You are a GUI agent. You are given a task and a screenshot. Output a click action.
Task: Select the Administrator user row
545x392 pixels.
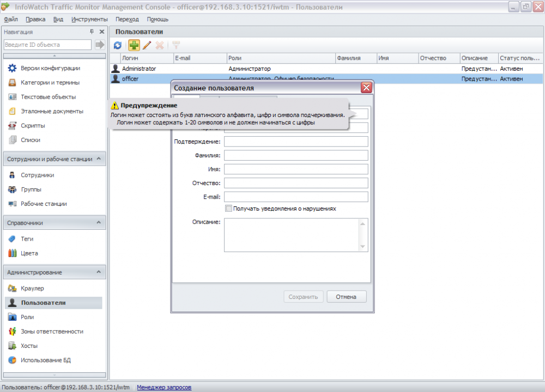[326, 69]
